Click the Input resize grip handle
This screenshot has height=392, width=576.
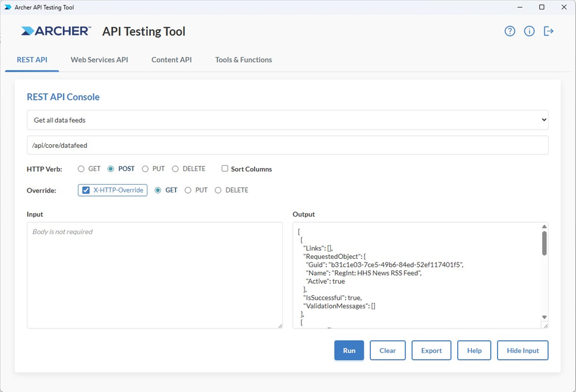[x=280, y=325]
